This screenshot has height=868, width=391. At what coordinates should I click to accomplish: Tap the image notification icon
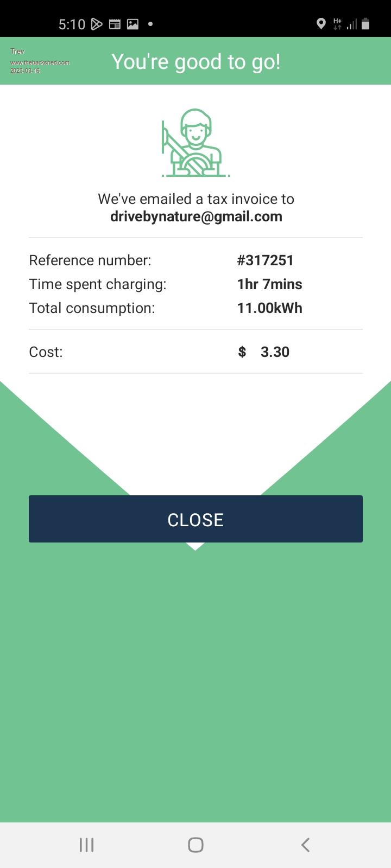133,24
